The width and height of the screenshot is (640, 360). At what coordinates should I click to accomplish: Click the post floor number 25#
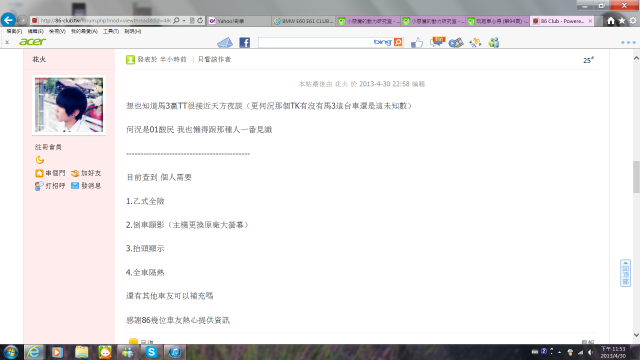588,60
